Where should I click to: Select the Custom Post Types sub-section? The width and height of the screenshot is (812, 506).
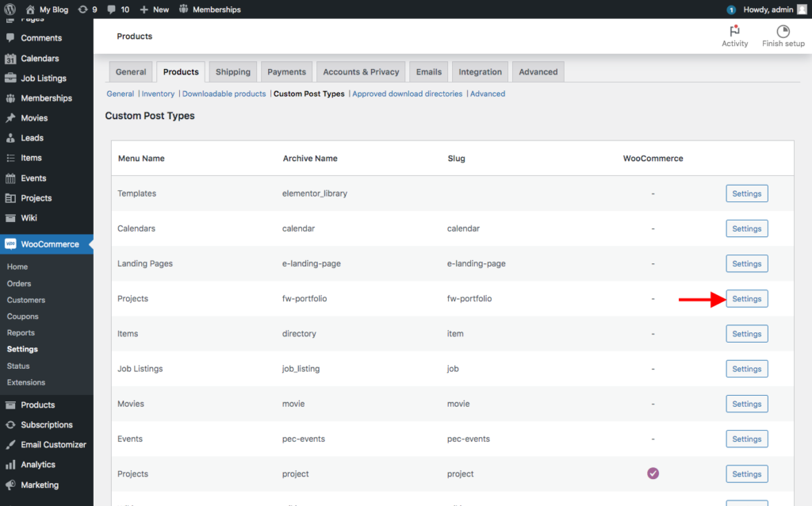tap(309, 94)
